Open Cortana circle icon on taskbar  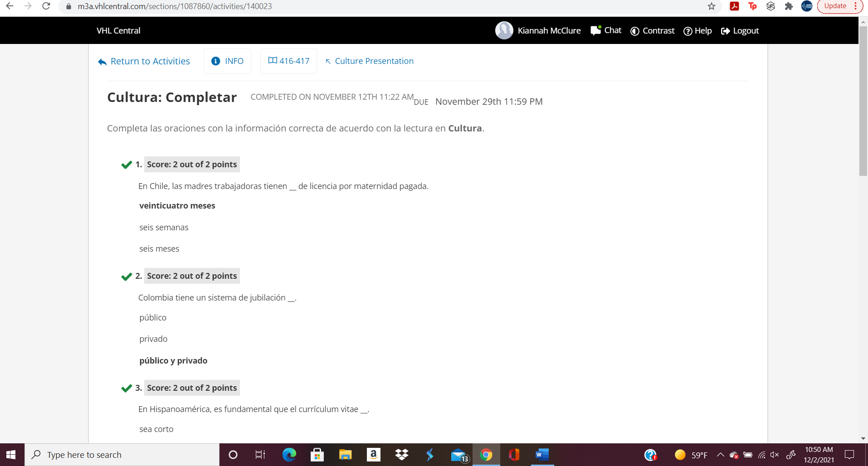(x=233, y=455)
